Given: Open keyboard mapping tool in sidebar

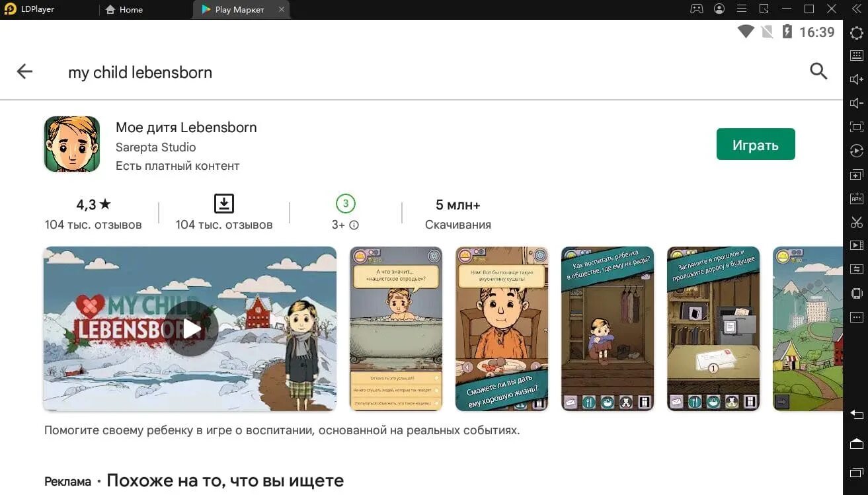Looking at the screenshot, I should (x=856, y=56).
